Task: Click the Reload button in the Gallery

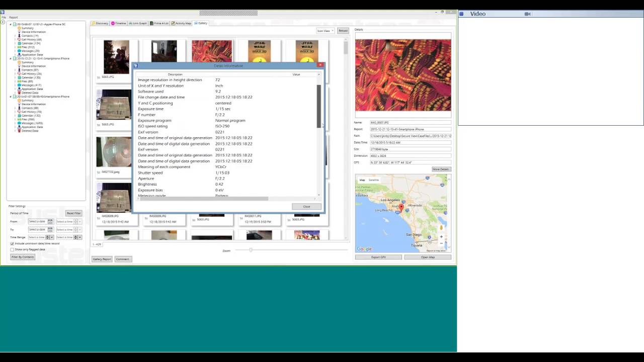Action: (343, 31)
